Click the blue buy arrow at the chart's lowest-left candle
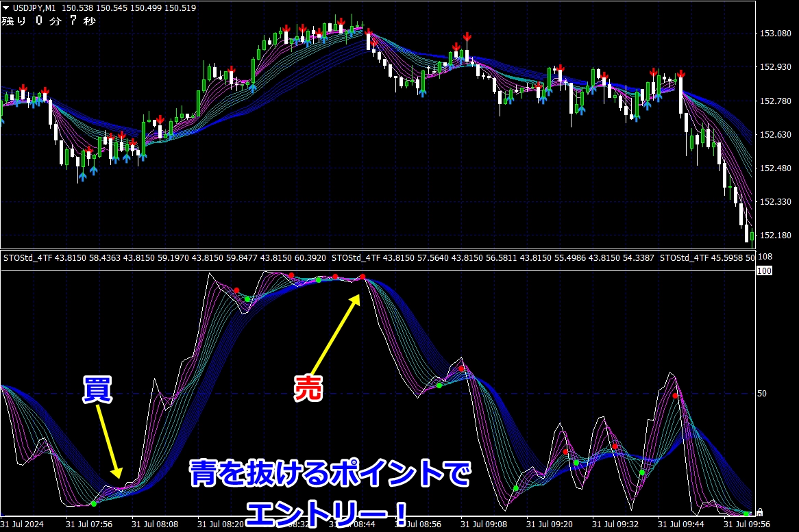799x532 pixels. [x=82, y=177]
